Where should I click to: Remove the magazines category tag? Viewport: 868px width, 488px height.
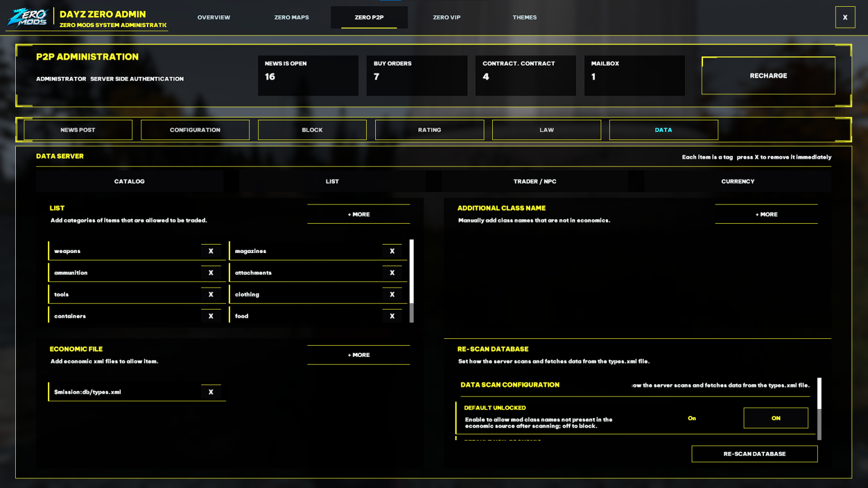392,251
